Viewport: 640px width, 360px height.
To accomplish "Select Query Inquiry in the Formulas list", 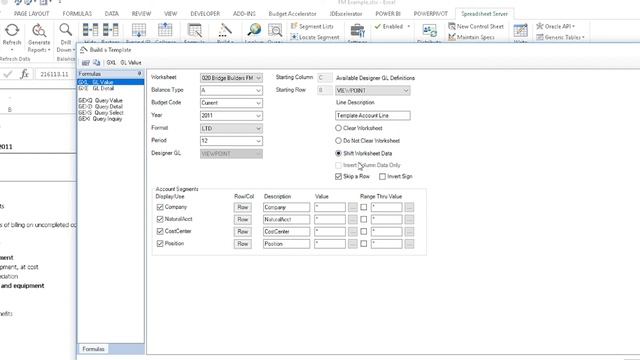I will [100, 119].
